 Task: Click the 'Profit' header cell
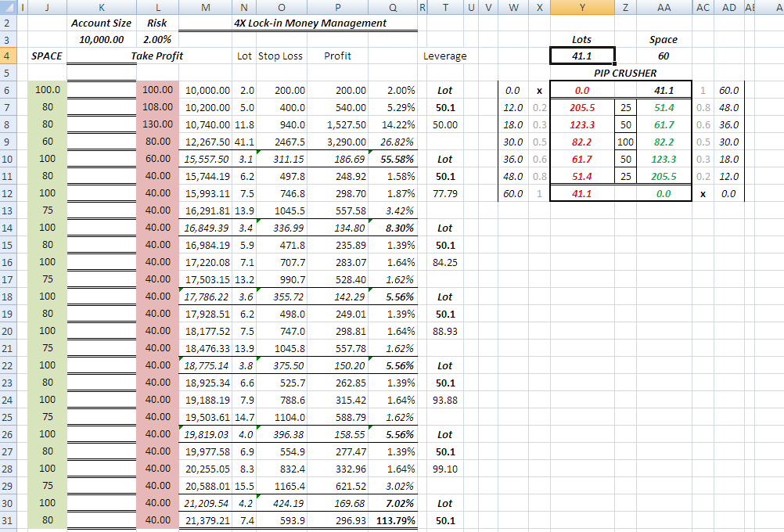pos(337,56)
